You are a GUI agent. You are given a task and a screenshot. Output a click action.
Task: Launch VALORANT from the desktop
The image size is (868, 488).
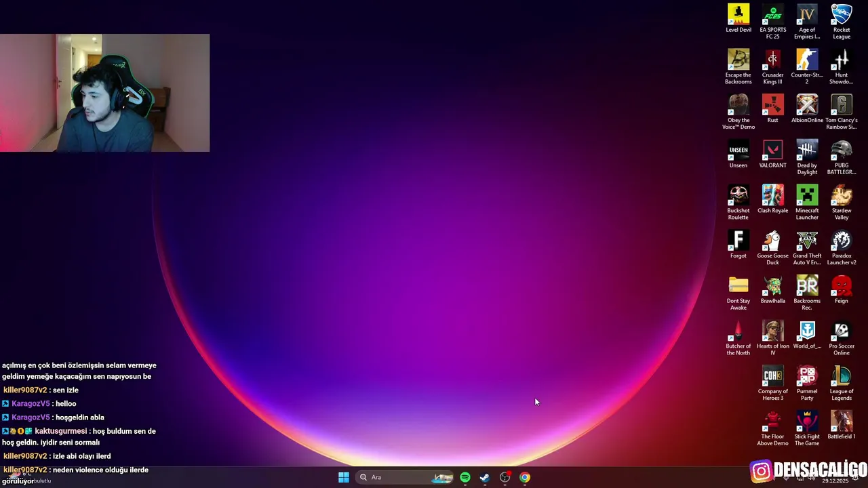pyautogui.click(x=773, y=155)
